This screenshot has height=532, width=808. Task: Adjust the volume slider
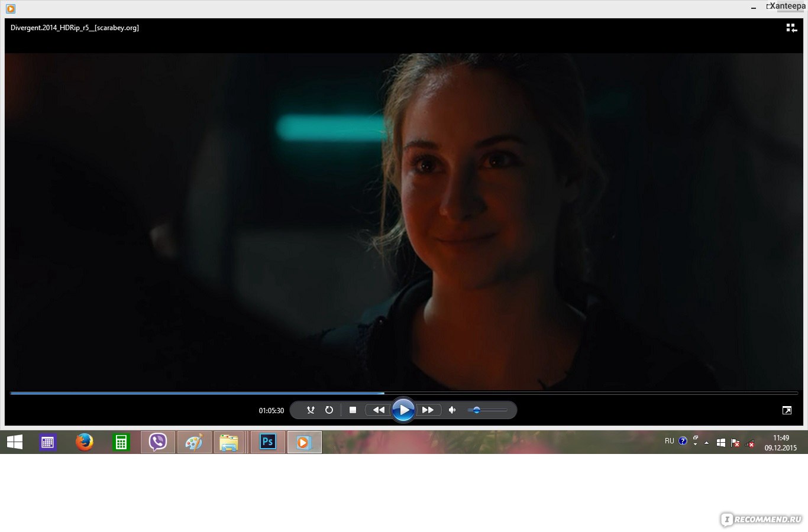[x=487, y=410]
